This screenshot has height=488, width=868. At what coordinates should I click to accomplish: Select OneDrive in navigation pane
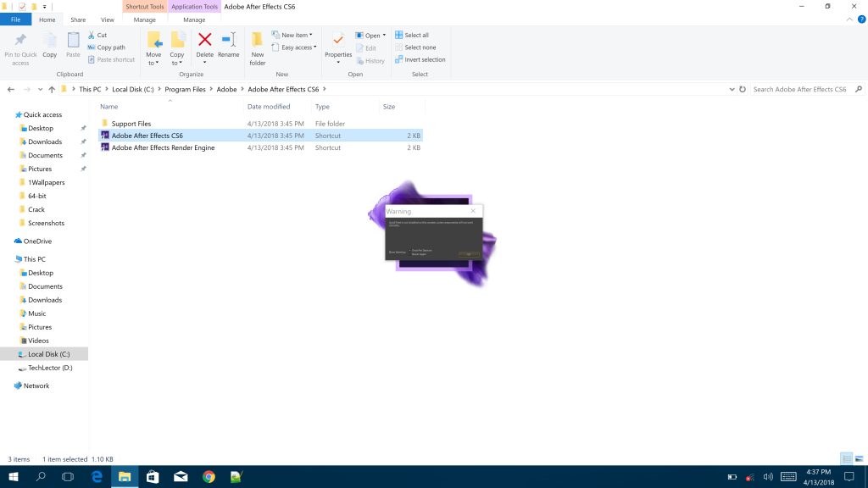[x=37, y=241]
